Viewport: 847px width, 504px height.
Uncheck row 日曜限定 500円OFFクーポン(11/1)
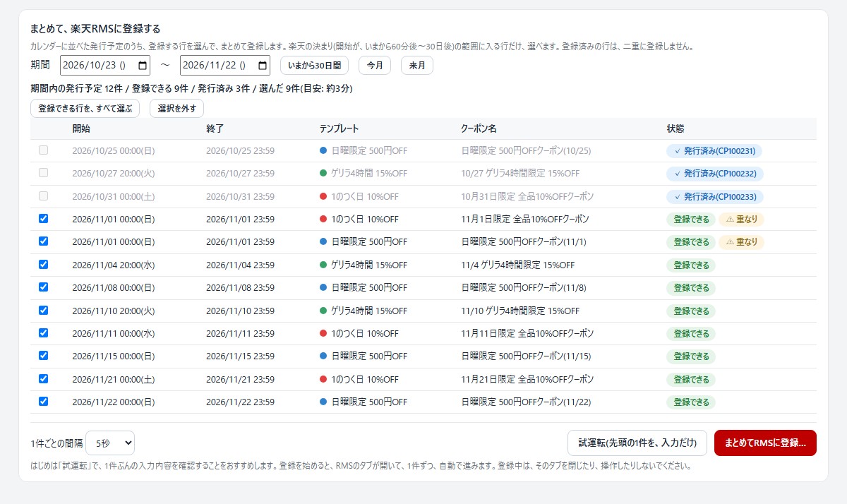[x=44, y=241]
